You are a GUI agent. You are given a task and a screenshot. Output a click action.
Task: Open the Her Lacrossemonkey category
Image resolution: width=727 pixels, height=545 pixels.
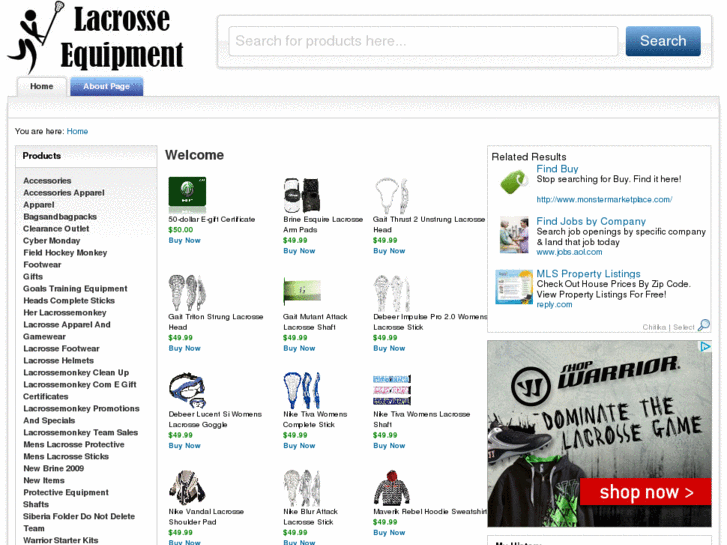coord(65,313)
